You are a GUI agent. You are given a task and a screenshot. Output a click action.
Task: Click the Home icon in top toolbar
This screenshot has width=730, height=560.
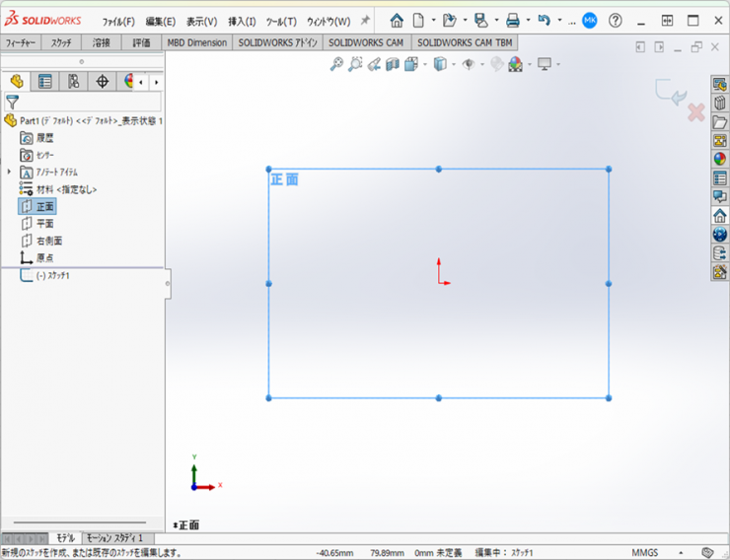coord(397,21)
